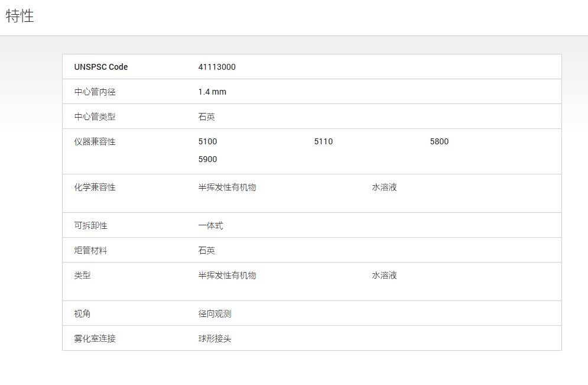The width and height of the screenshot is (588, 385).
Task: Select the 球形接头 value
Action: pyautogui.click(x=215, y=338)
